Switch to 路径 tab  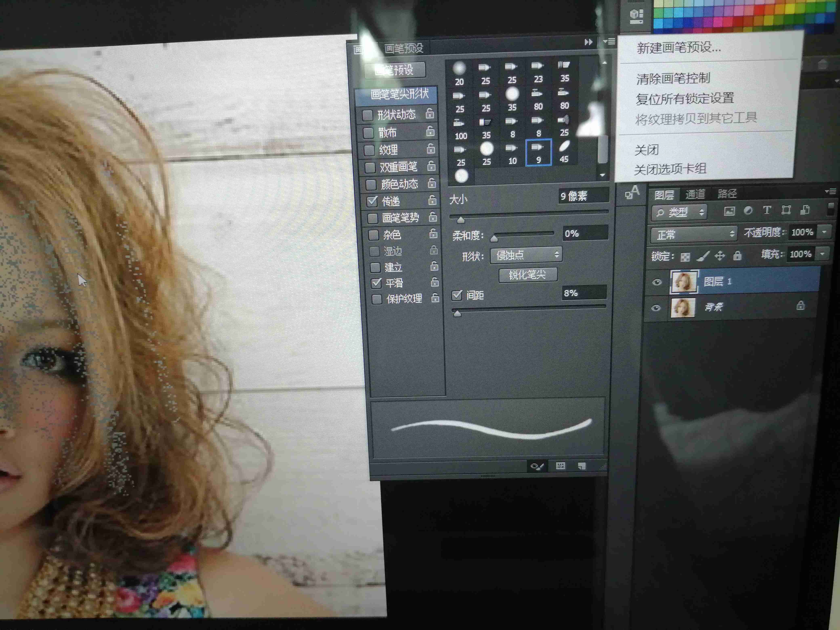tap(727, 194)
